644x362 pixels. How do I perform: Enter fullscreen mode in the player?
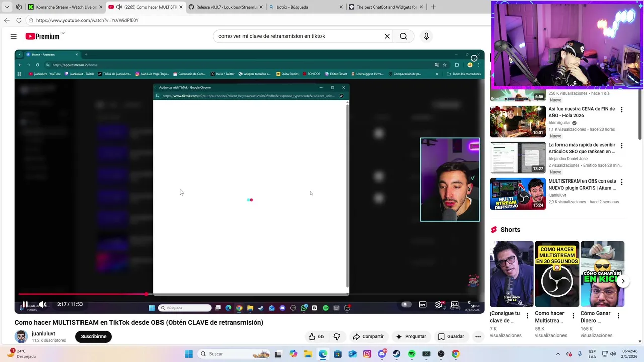470,304
